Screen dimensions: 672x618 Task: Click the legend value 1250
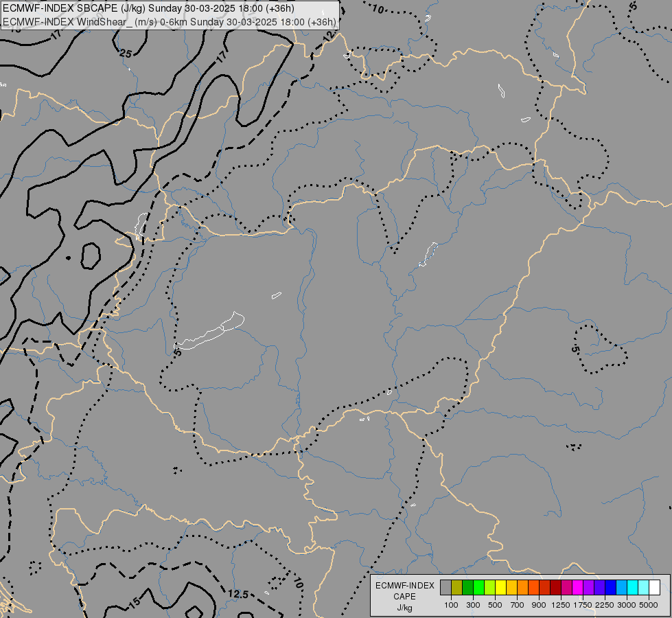(561, 605)
